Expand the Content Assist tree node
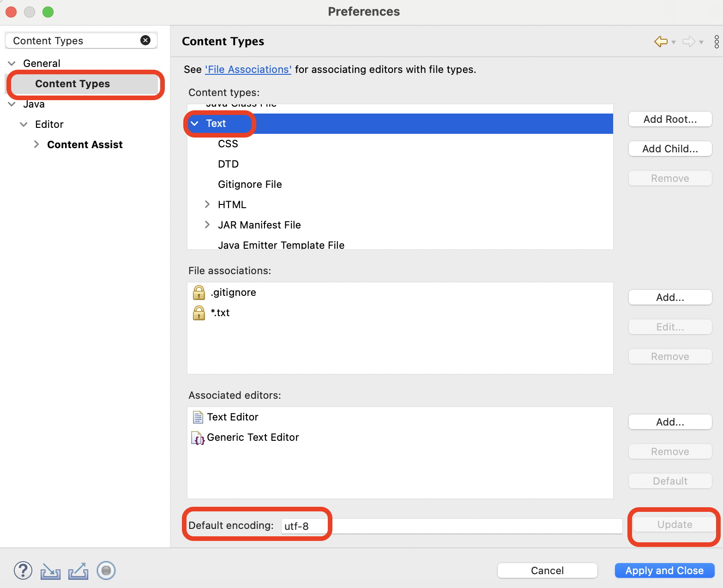This screenshot has width=723, height=588. (36, 144)
